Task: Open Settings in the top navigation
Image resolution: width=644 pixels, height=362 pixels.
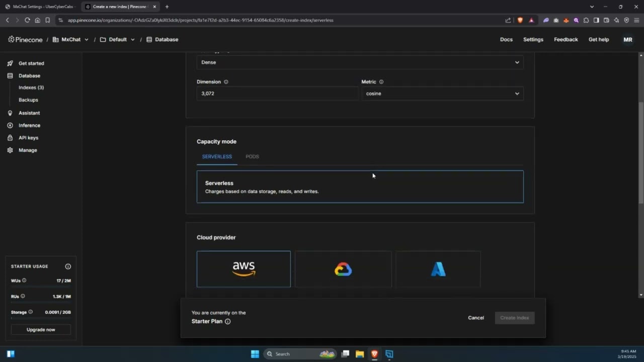Action: [533, 39]
